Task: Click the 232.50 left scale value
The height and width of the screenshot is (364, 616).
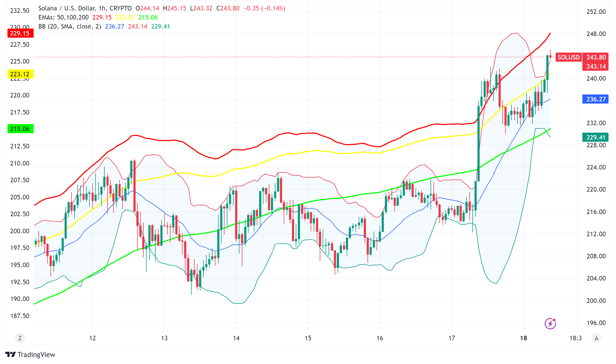Action: 20,10
